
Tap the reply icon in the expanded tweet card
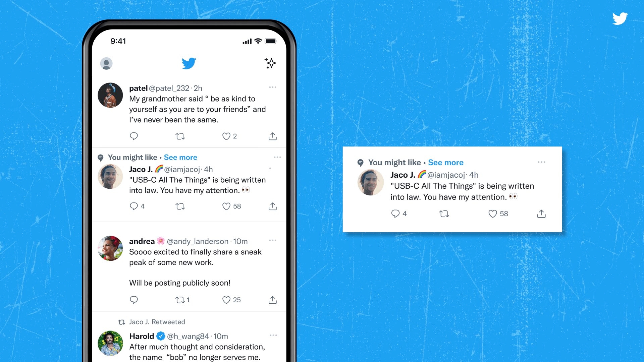pyautogui.click(x=395, y=214)
